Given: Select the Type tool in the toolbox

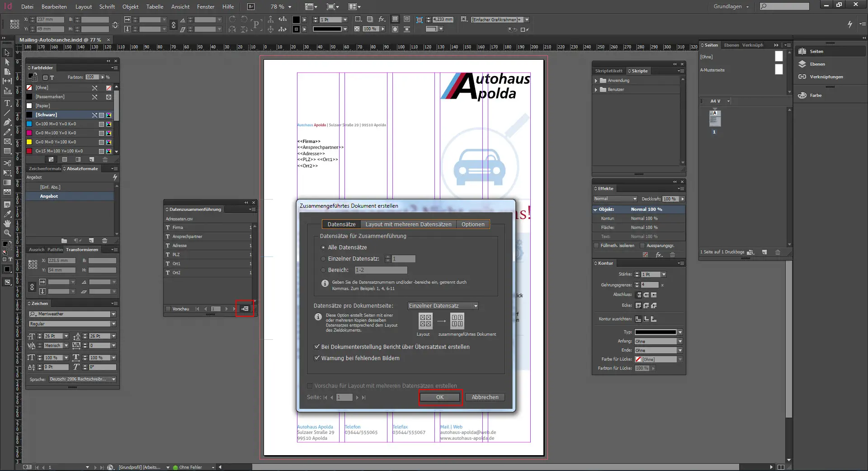Looking at the screenshot, I should pyautogui.click(x=7, y=103).
